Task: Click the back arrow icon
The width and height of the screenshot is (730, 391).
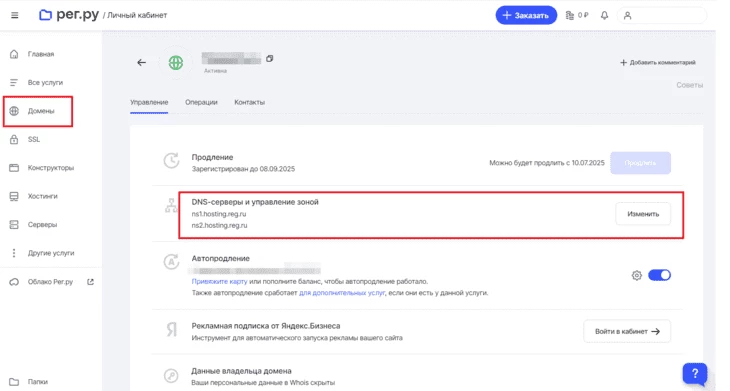Action: point(142,62)
